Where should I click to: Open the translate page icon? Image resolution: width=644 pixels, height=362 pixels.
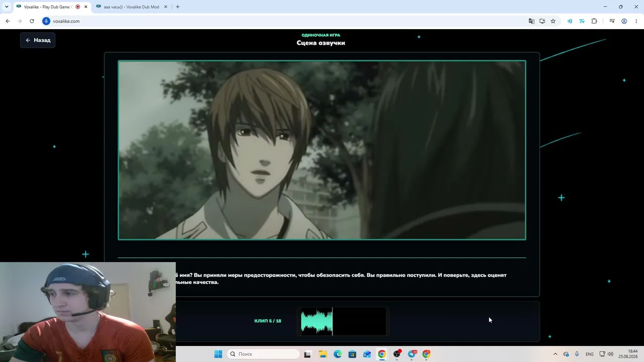tap(531, 21)
